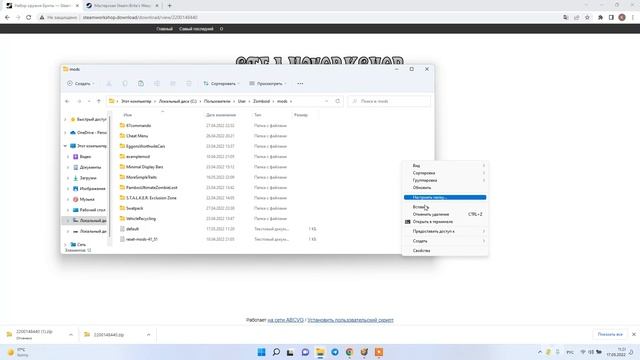Select the default text file
The height and width of the screenshot is (360, 640).
[x=132, y=229]
